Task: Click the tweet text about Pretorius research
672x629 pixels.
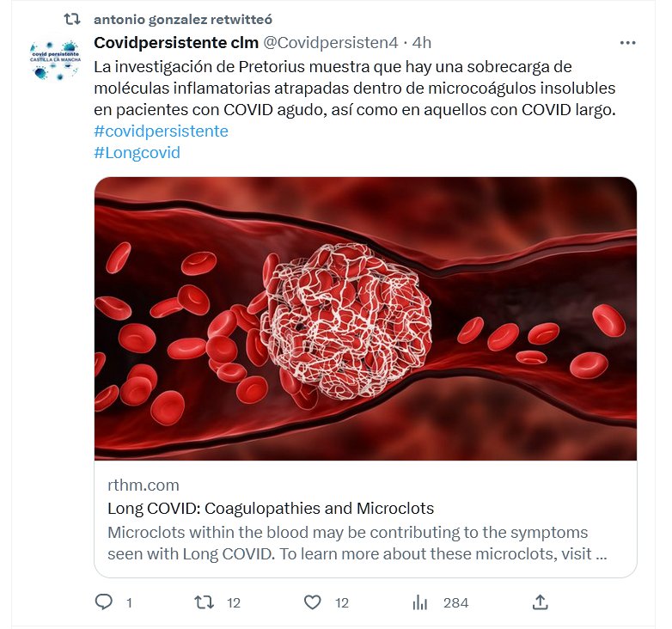Action: pos(354,89)
